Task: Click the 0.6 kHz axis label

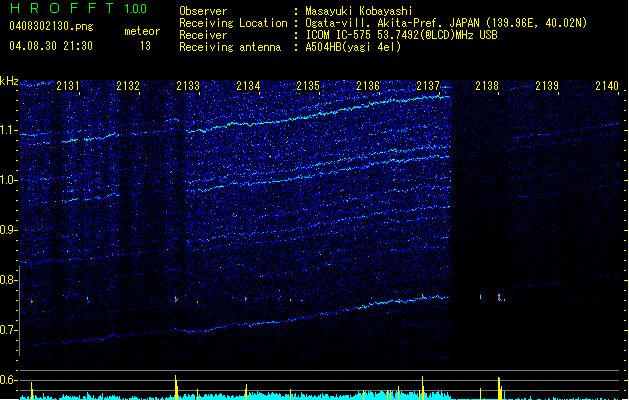Action: (x=9, y=380)
